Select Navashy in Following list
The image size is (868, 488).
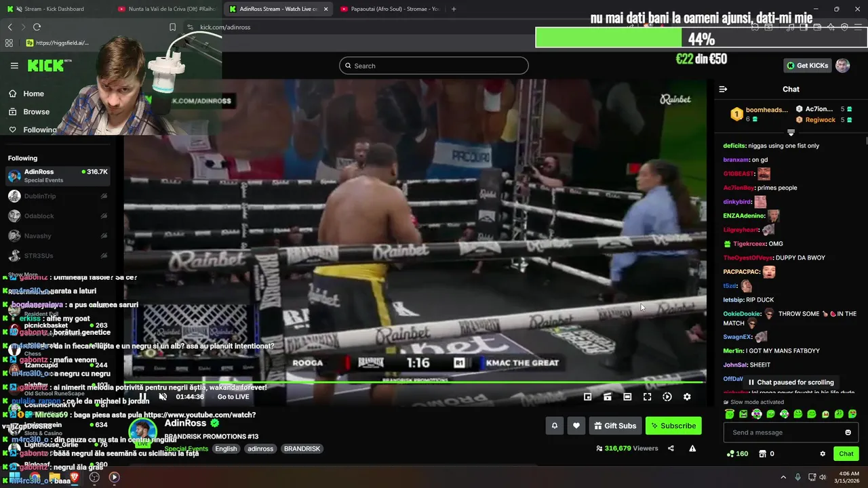[58, 235]
